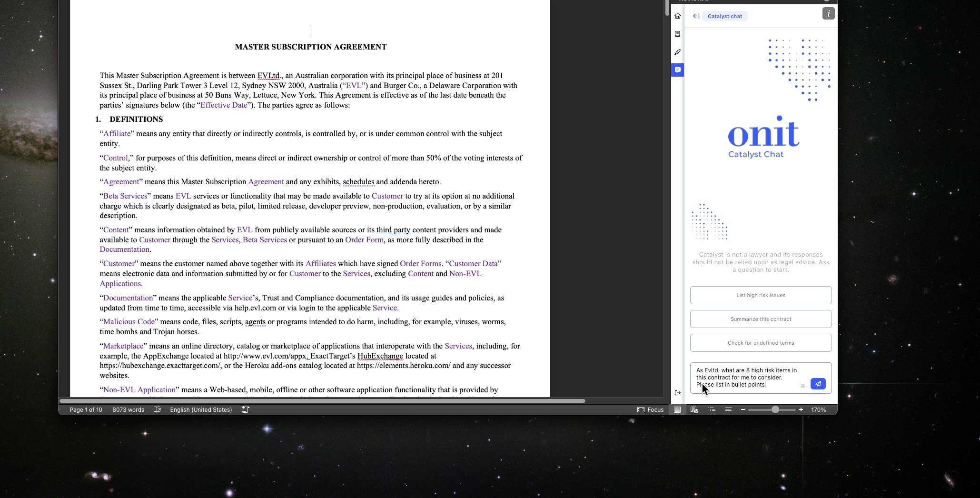The image size is (980, 498).
Task: Click the Summarize this contract button
Action: (x=761, y=319)
